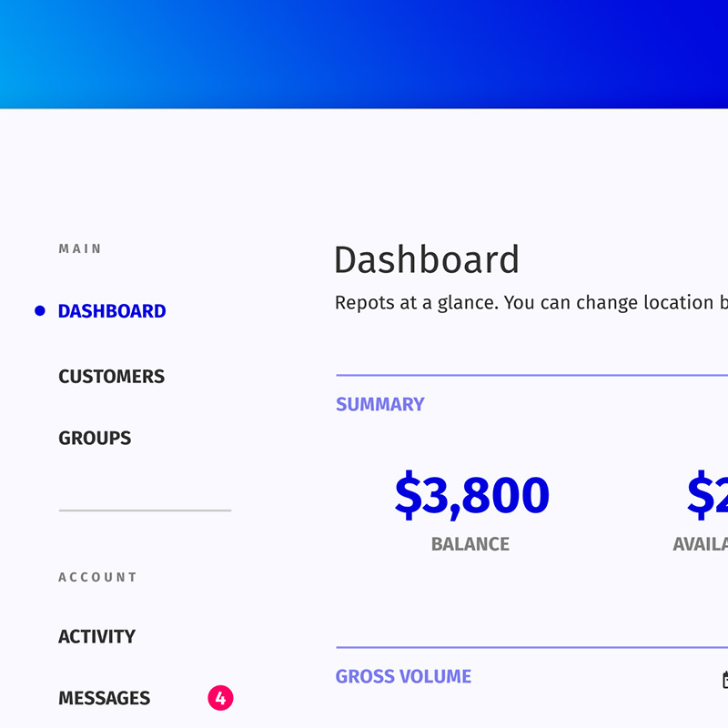Screen dimensions: 728x728
Task: Click the GROSS VOLUME section heading
Action: tap(403, 676)
